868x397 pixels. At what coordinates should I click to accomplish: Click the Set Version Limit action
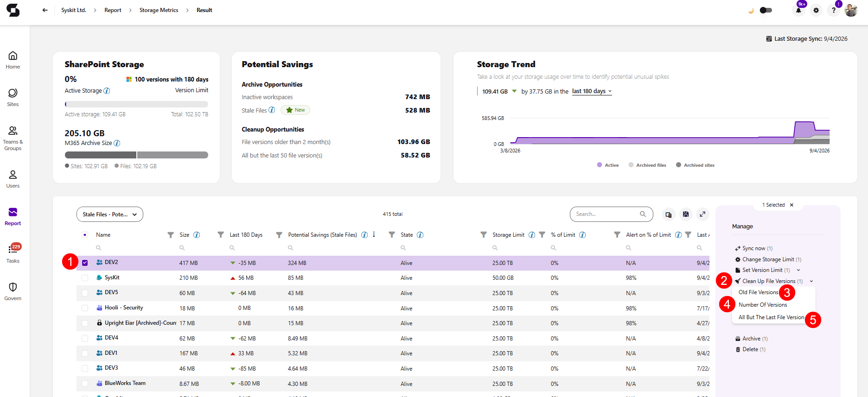[763, 270]
